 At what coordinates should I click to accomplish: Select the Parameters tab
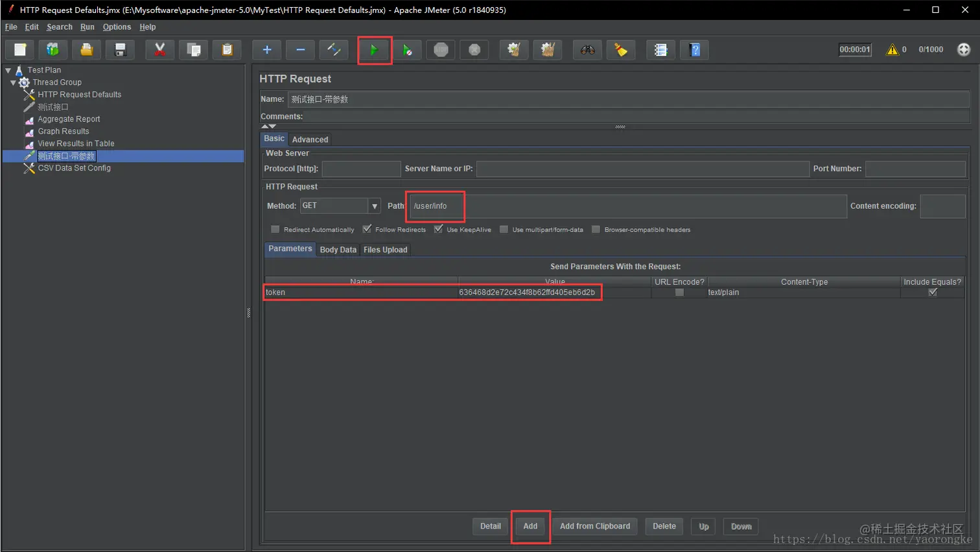point(290,249)
